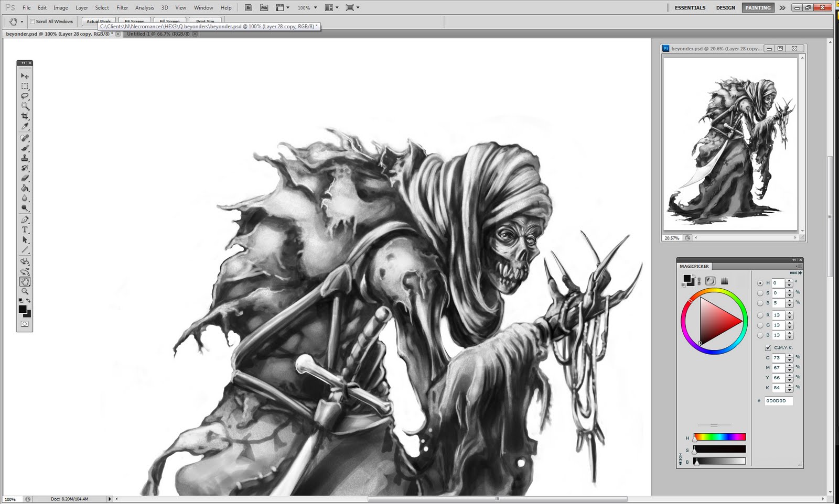Switch to the Untitled-1 document tab
839x504 pixels.
[x=158, y=34]
